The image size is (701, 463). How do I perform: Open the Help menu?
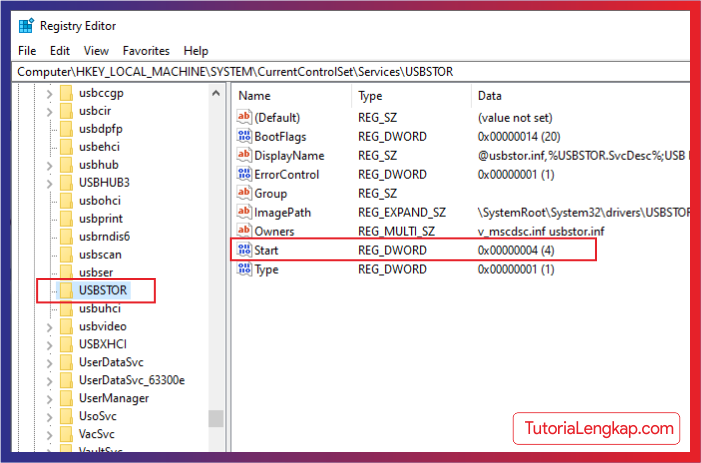point(196,51)
